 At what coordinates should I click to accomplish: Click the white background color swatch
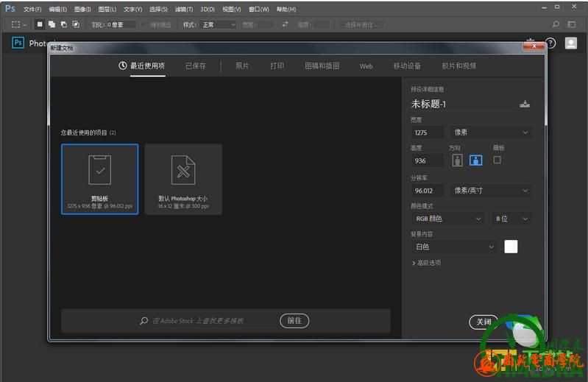coord(511,247)
